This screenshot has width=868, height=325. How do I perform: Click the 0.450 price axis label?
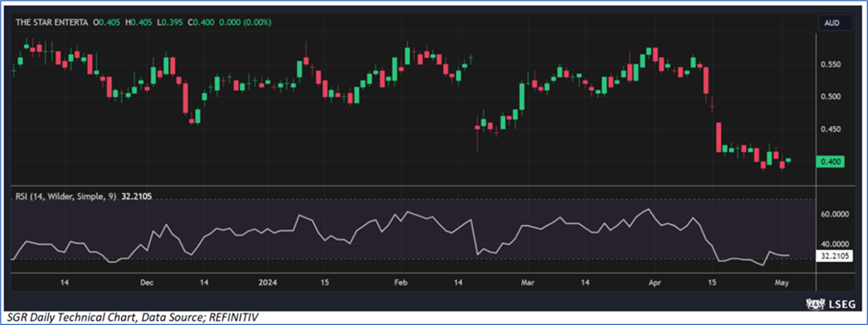click(832, 129)
